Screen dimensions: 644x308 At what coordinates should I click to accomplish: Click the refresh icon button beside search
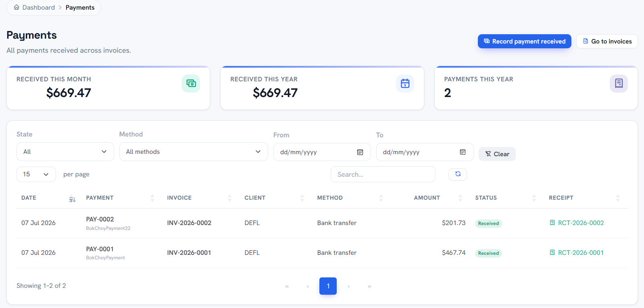pyautogui.click(x=458, y=174)
